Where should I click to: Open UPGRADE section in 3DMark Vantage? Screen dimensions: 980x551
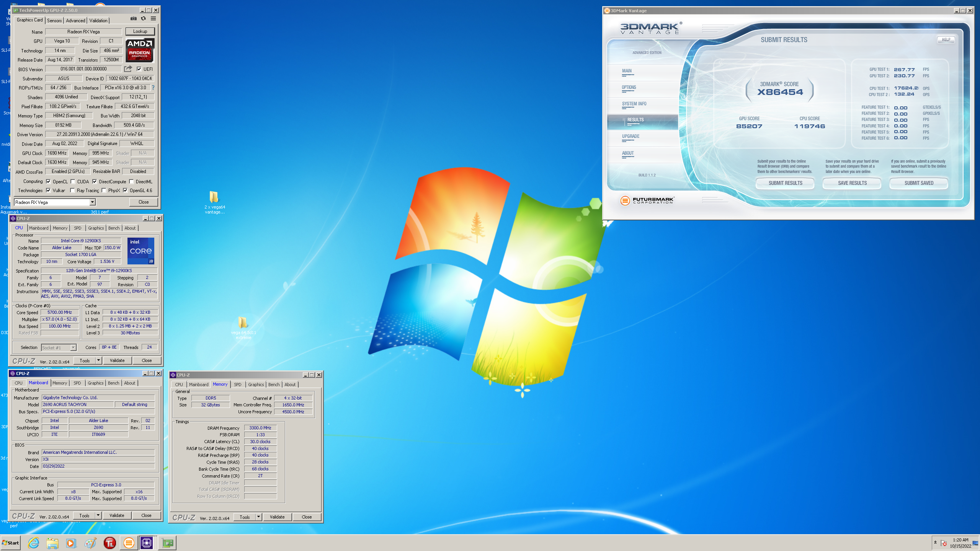pos(631,137)
